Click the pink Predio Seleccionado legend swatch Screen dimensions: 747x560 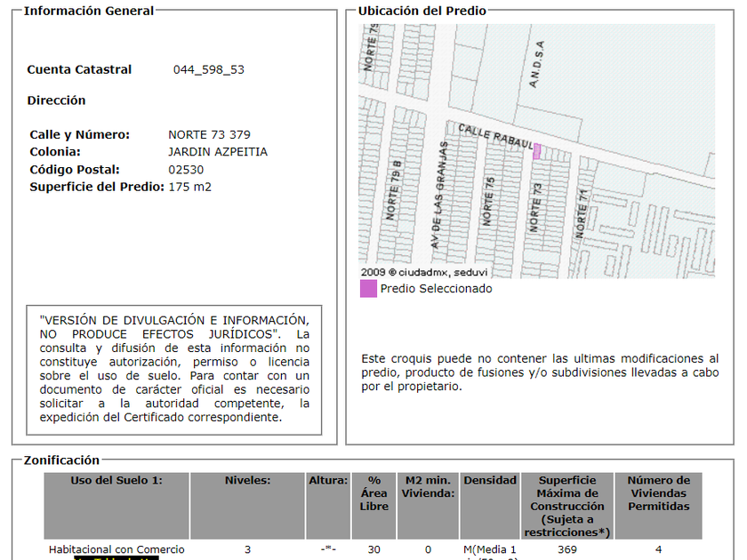click(x=368, y=289)
